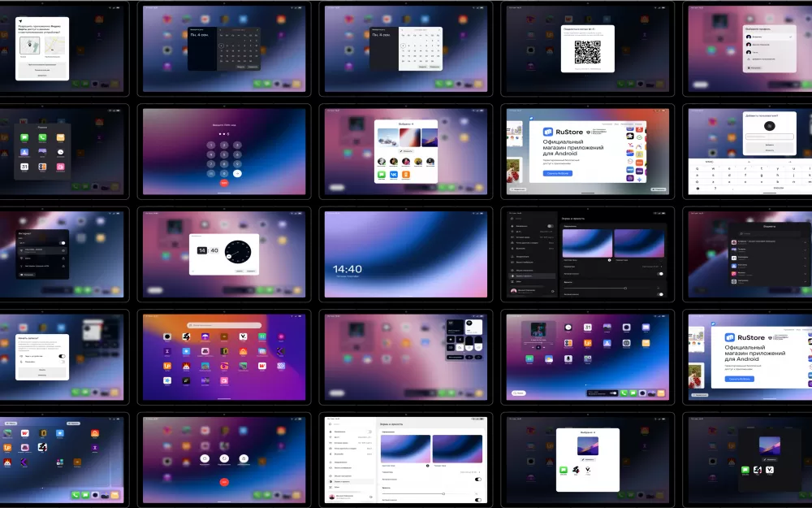Adjust the brightness slider in the light settings screen

click(428, 493)
